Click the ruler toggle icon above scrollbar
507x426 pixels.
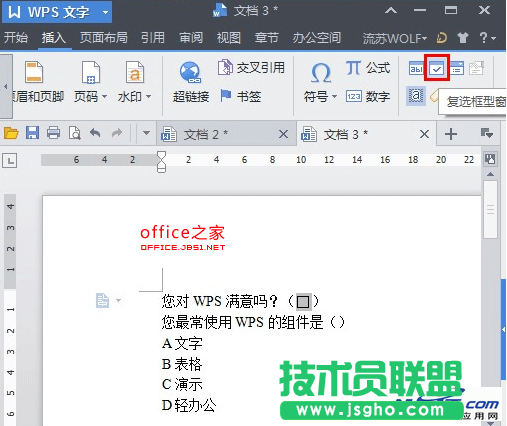tap(490, 159)
